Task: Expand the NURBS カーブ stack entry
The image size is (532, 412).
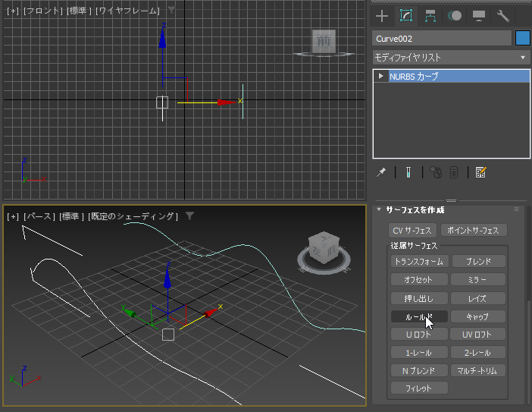Action: tap(380, 76)
